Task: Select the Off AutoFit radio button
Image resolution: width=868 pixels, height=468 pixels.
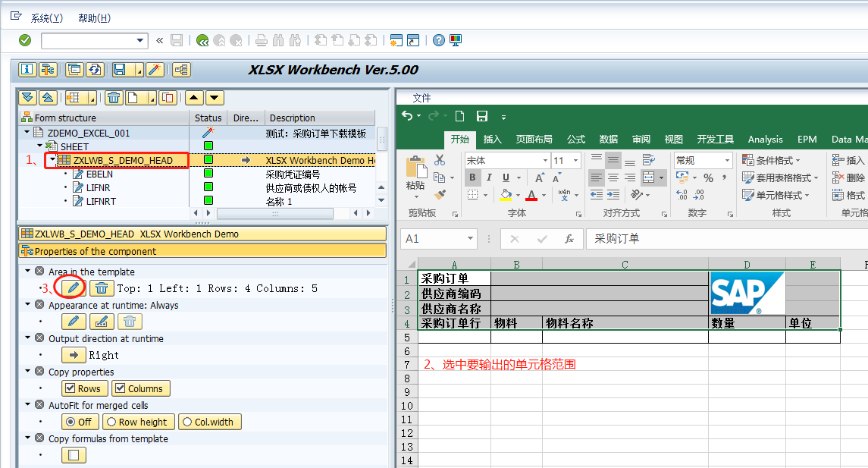Action: [x=71, y=422]
